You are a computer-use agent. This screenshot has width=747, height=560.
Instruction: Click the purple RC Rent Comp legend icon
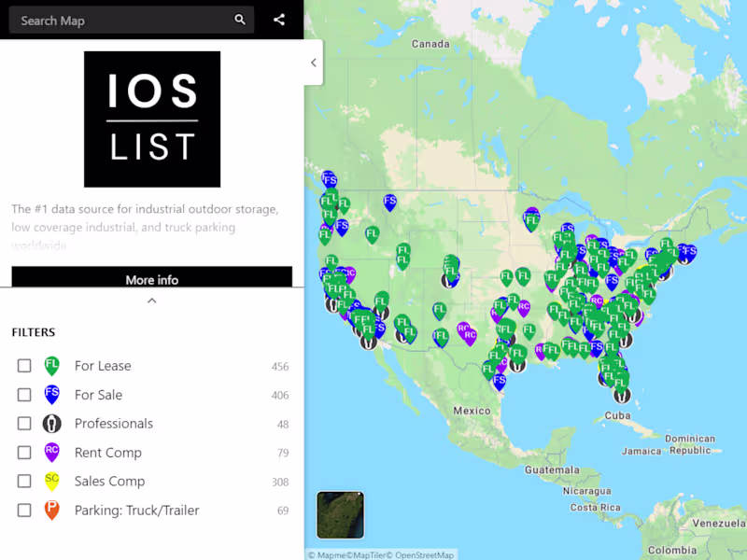52,453
